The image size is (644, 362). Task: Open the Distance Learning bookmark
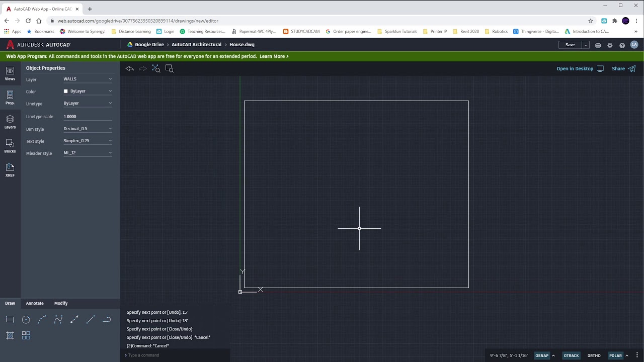pos(130,31)
